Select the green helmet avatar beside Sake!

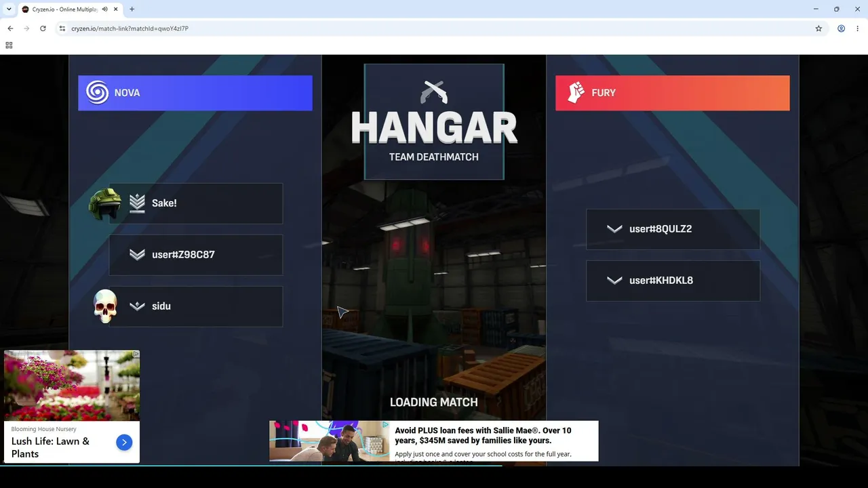pyautogui.click(x=105, y=203)
